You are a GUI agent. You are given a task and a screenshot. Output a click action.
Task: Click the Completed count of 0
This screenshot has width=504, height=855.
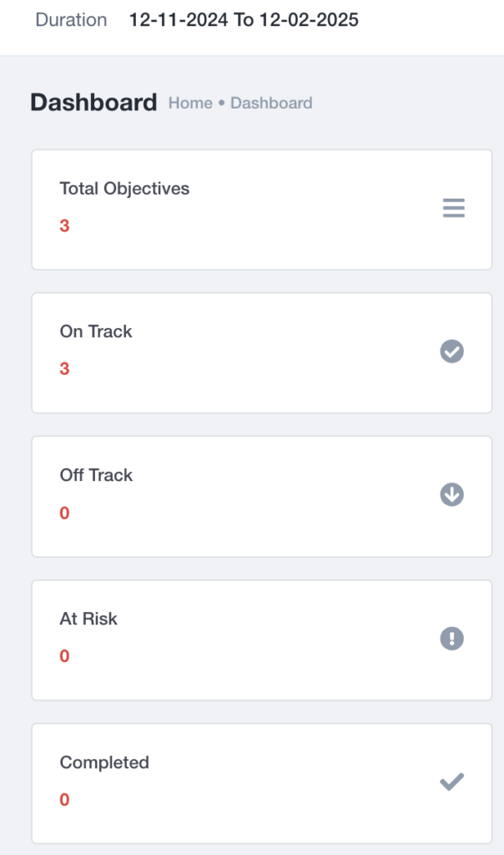64,799
